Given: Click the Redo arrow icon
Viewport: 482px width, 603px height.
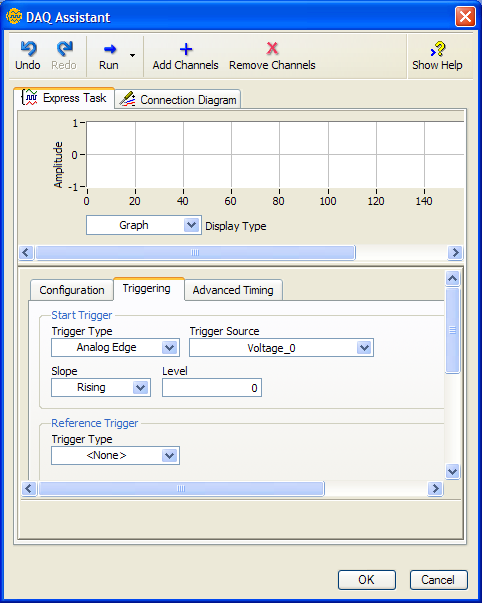Looking at the screenshot, I should coord(64,48).
